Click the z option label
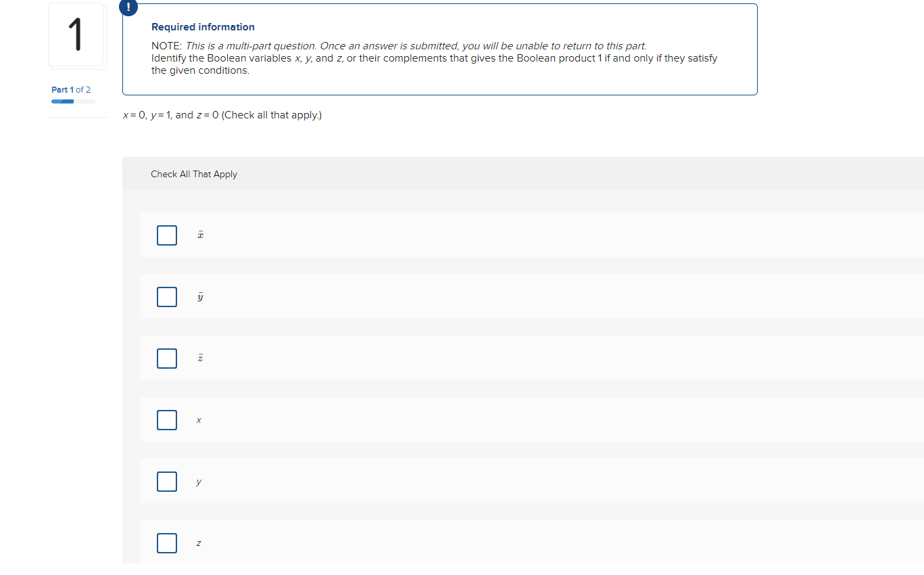The width and height of the screenshot is (924, 575). pyautogui.click(x=198, y=543)
